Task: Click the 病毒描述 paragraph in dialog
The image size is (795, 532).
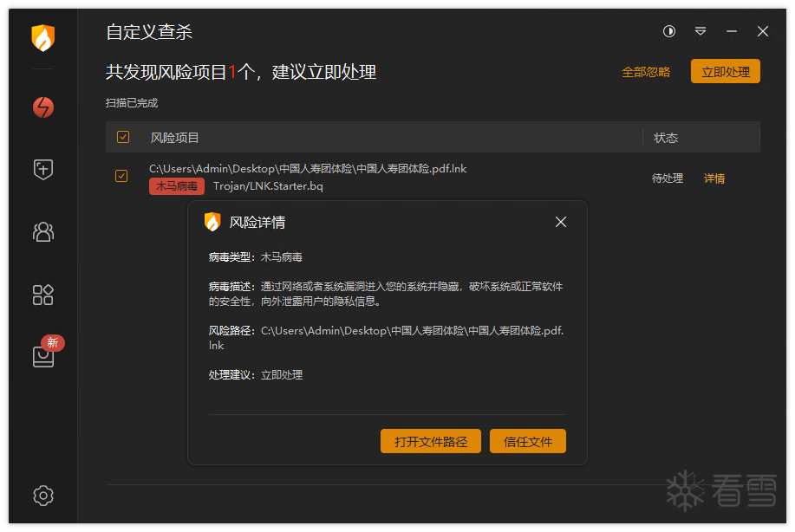Action: point(386,294)
